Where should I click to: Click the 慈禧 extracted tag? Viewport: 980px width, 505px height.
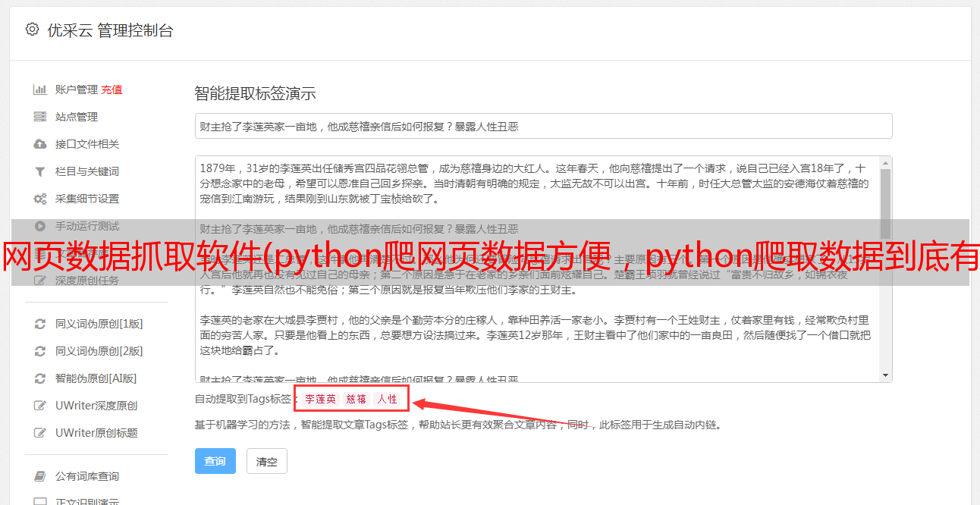pyautogui.click(x=357, y=399)
